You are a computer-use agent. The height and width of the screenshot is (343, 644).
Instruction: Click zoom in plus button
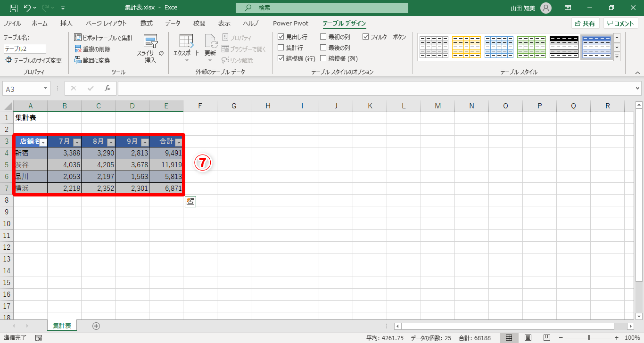(x=616, y=338)
